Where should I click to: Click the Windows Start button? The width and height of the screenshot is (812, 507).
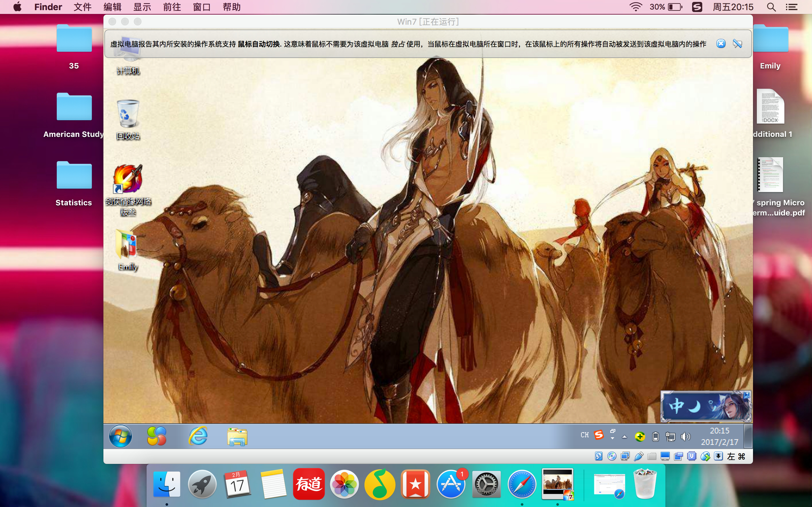click(x=121, y=436)
